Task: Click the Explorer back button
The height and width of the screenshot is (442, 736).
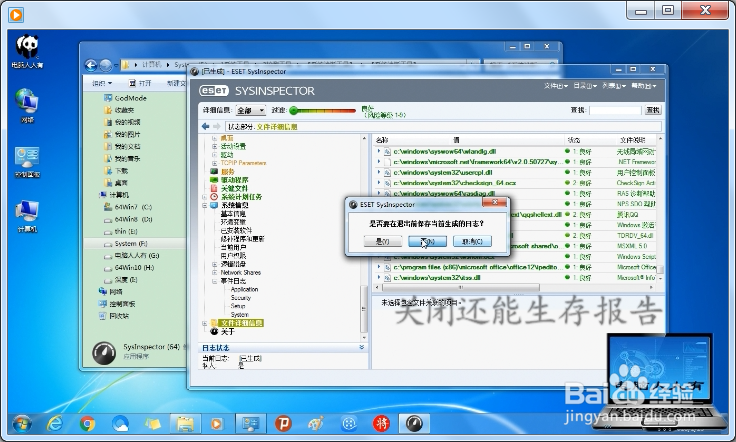Action: point(91,65)
